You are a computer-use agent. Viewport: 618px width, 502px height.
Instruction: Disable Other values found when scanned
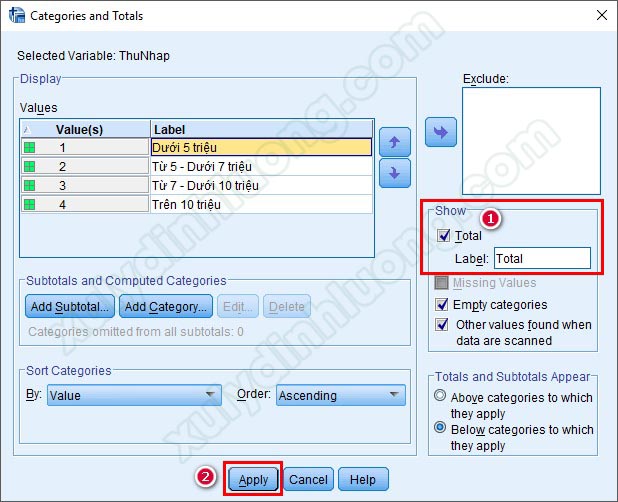point(442,325)
